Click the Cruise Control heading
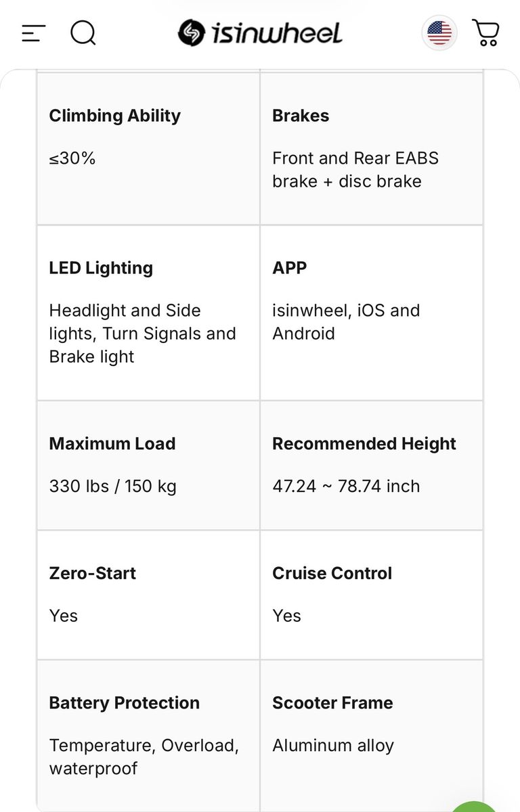 point(332,573)
